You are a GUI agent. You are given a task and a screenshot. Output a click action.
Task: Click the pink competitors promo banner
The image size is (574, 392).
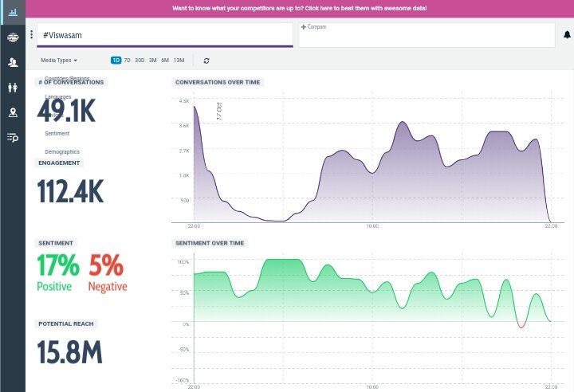300,9
